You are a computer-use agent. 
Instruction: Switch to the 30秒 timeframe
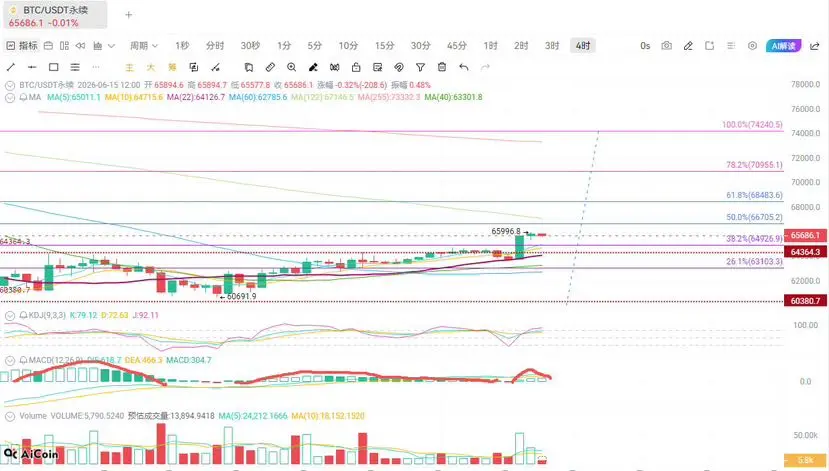coord(250,46)
